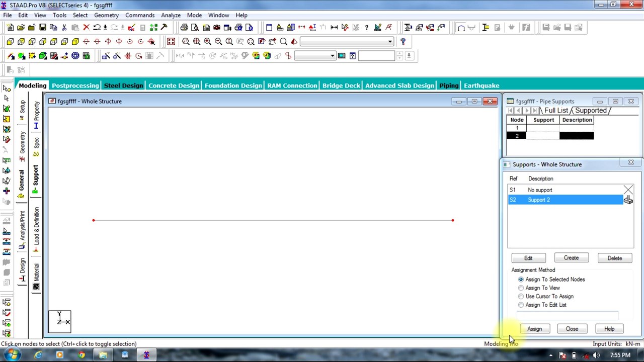Viewport: 644px width, 362px height.
Task: Open Print Preview with the magnifier page icon
Action: click(195, 28)
